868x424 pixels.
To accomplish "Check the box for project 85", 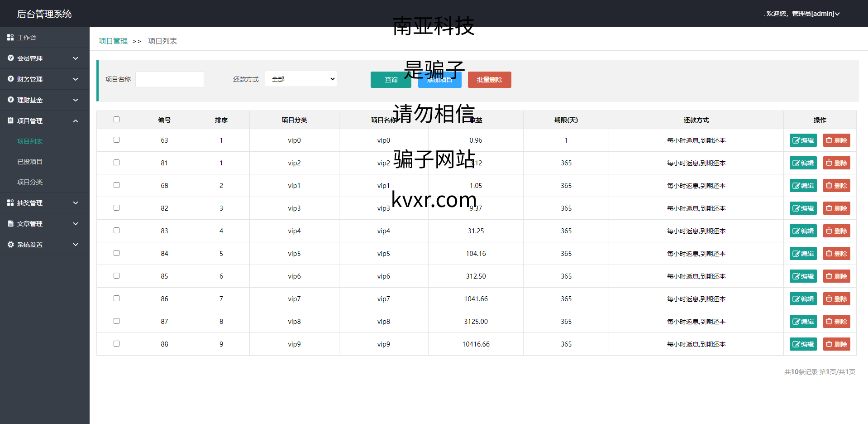I will click(x=116, y=276).
